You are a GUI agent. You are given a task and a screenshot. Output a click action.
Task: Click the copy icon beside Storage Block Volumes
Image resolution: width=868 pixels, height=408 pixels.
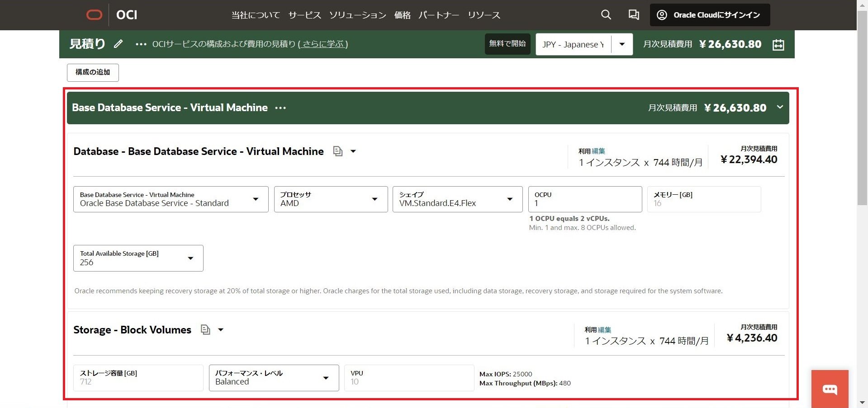click(x=205, y=330)
